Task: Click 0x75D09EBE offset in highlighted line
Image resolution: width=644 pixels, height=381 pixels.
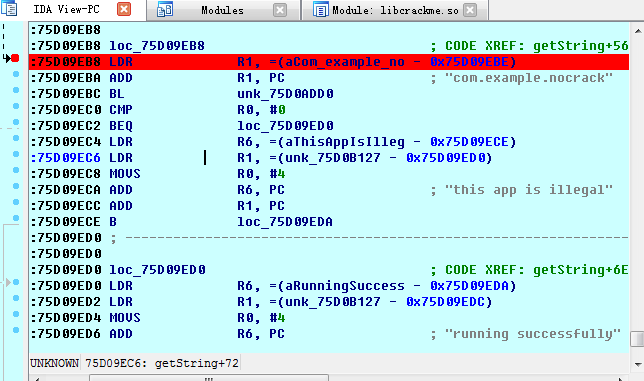Action: (469, 62)
